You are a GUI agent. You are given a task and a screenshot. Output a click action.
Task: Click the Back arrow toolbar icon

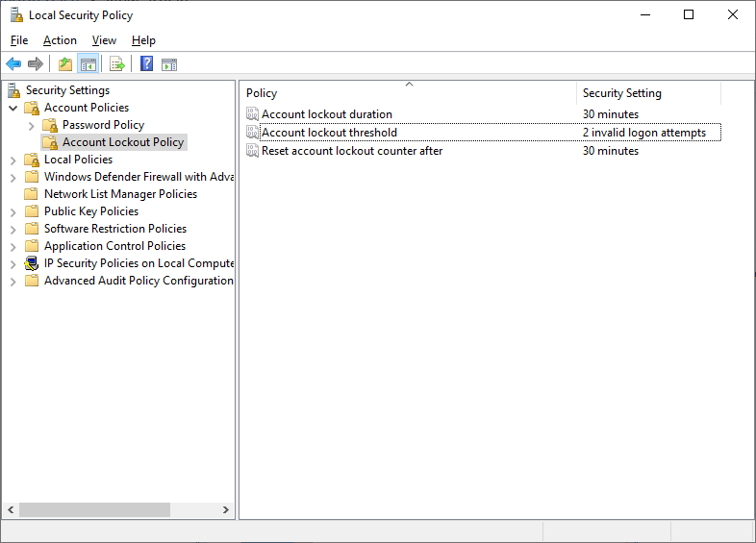click(x=13, y=63)
